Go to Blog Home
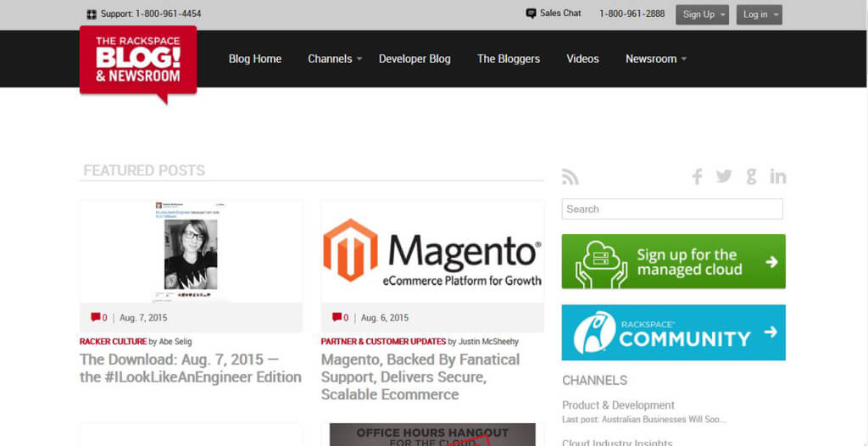 coord(255,59)
